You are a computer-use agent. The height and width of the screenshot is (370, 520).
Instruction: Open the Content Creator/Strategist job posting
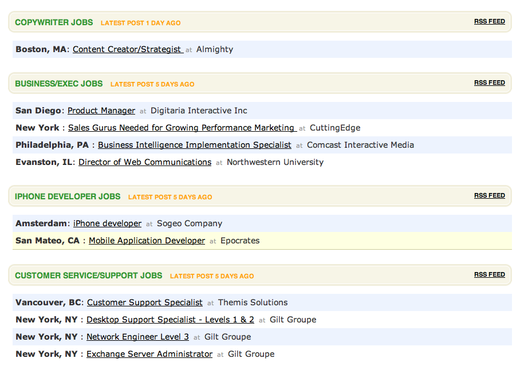[x=128, y=49]
